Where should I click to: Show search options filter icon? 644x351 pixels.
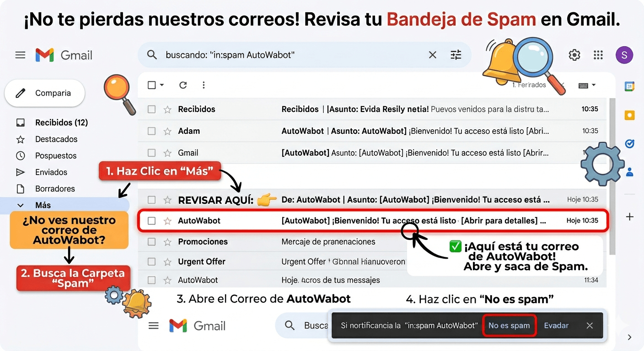[456, 55]
